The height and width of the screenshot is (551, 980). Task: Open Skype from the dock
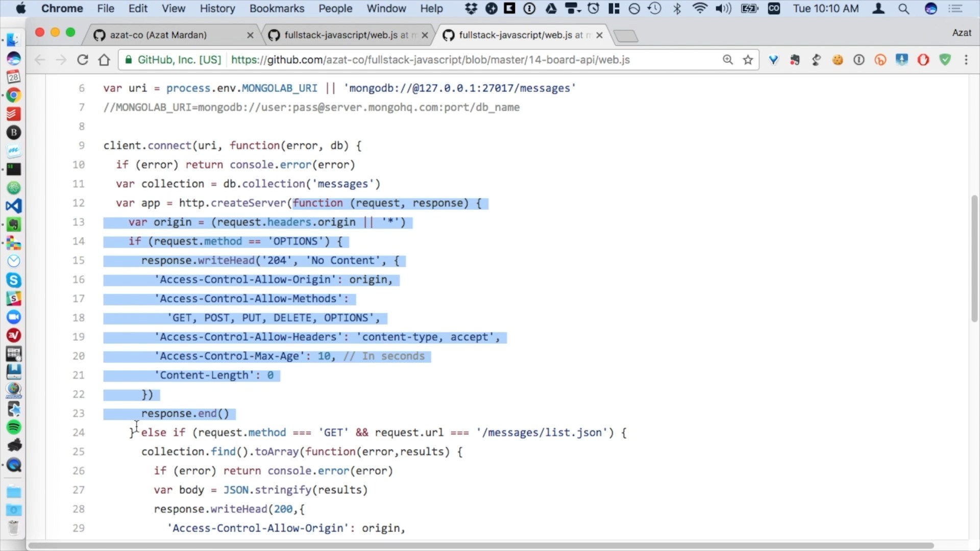[14, 280]
